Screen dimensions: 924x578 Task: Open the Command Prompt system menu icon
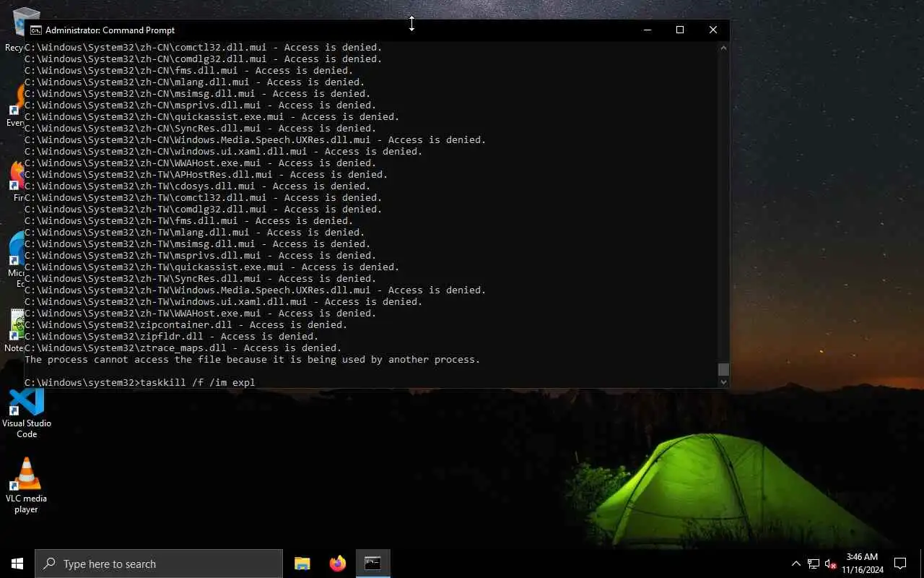[x=35, y=30]
